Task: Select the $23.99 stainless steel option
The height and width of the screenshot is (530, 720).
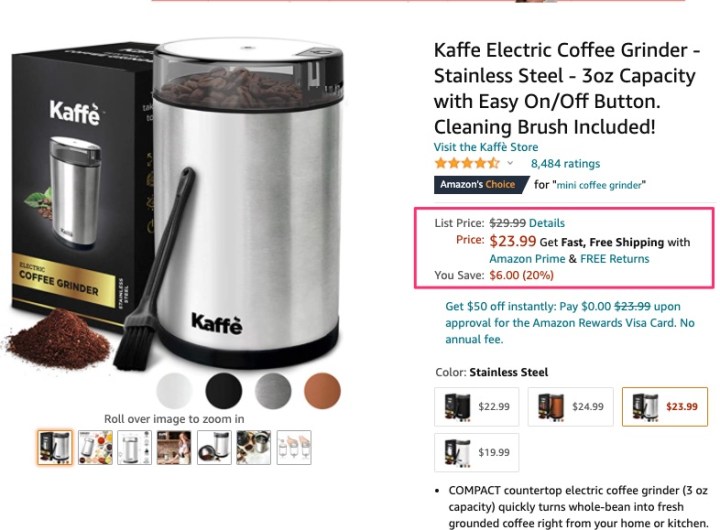Action: click(x=665, y=406)
